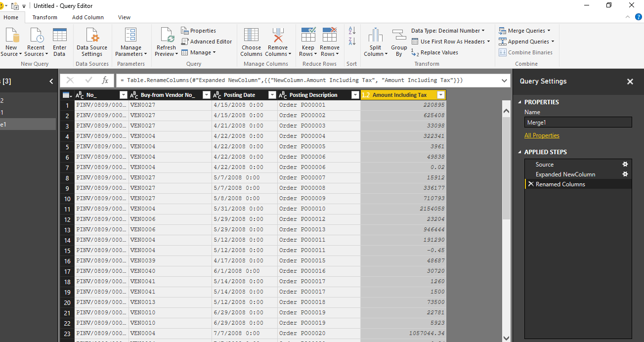644x342 pixels.
Task: Open the New Source menu
Action: [11, 42]
